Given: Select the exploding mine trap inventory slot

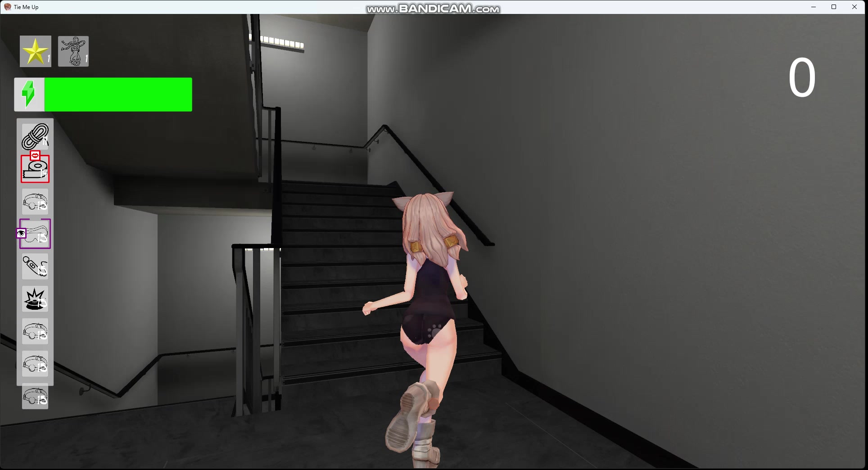Looking at the screenshot, I should [x=35, y=299].
